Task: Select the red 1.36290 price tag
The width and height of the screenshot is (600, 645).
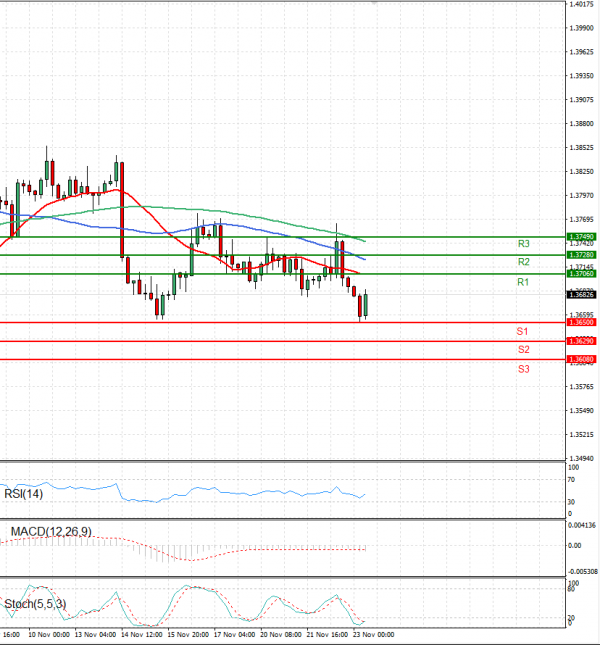Action: (x=581, y=341)
